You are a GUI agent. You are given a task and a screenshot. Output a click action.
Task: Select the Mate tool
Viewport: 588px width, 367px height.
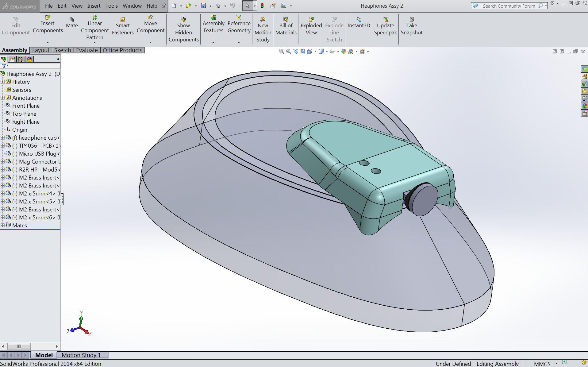pyautogui.click(x=72, y=23)
